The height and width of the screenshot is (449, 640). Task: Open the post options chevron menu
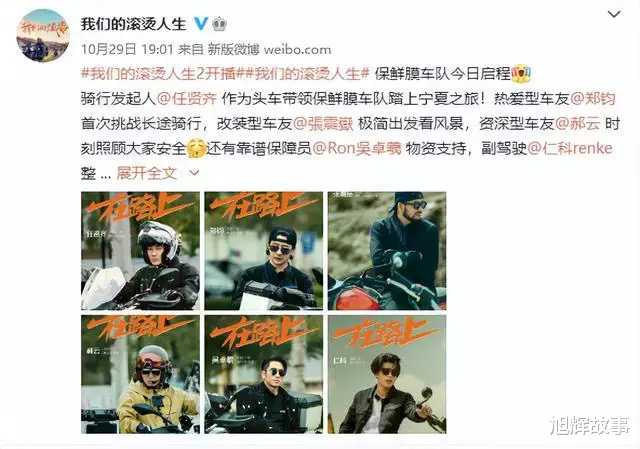(x=614, y=14)
